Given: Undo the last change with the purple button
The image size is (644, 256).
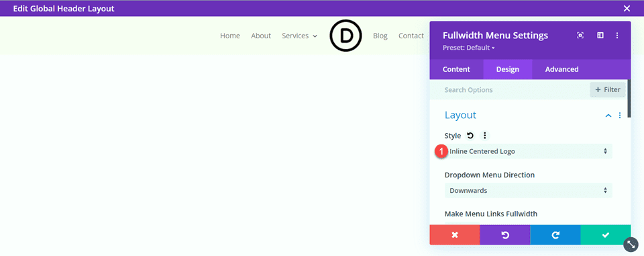Looking at the screenshot, I should pos(504,235).
